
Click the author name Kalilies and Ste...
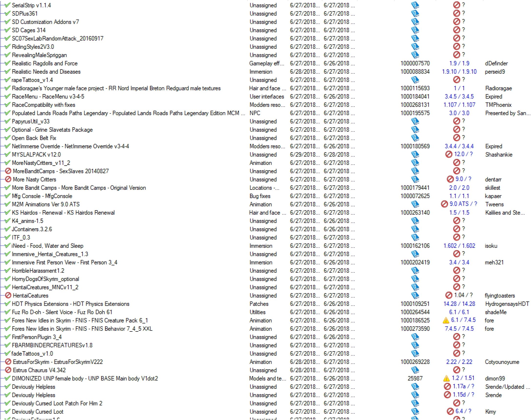[505, 212]
